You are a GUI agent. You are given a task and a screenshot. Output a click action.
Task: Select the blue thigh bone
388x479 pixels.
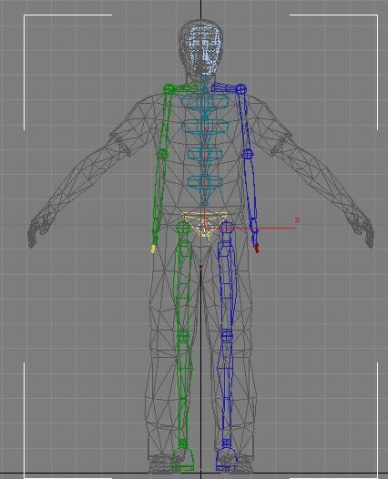[226, 283]
